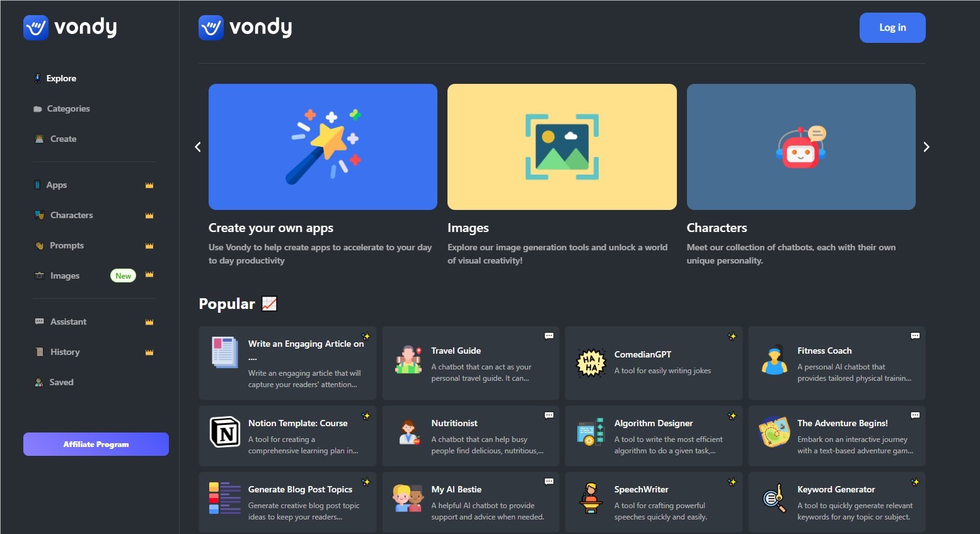The height and width of the screenshot is (534, 980).
Task: Open the Affiliate Program button
Action: (x=96, y=444)
